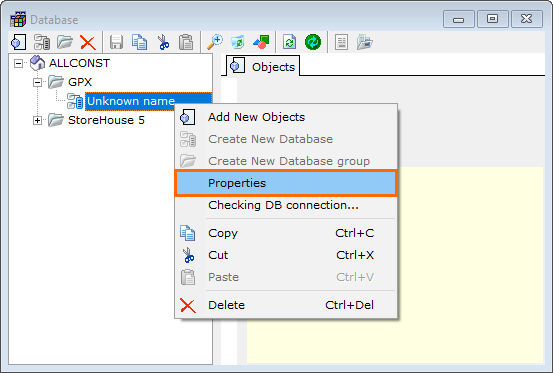Open Properties from the context menu
Screen dimensions: 553x373
(286, 183)
